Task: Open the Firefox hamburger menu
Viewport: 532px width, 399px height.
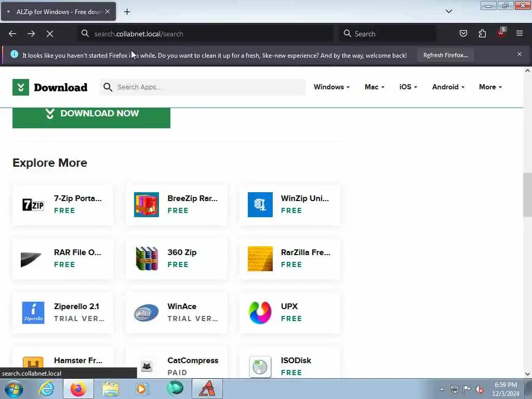Action: [x=520, y=33]
